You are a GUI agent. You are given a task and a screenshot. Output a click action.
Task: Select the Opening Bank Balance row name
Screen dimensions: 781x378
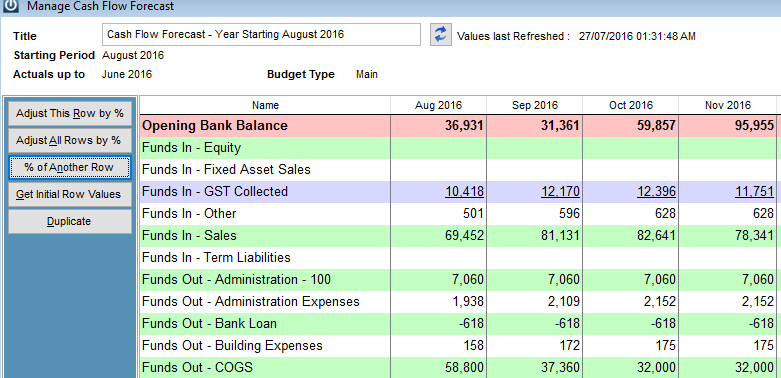click(215, 126)
